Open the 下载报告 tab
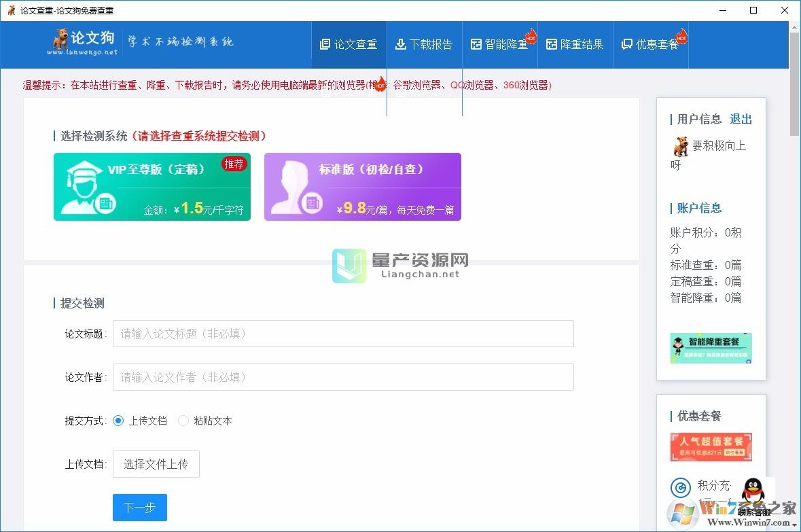The image size is (801, 532). coord(425,43)
